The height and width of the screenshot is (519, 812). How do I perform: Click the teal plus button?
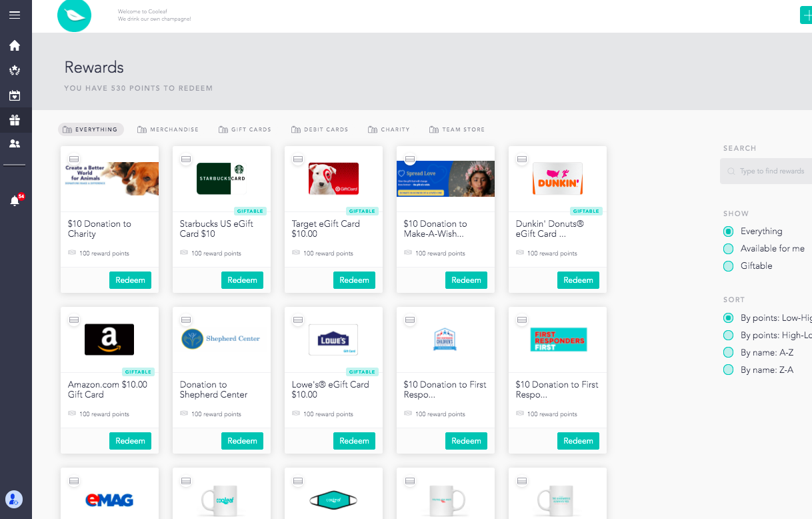[806, 15]
